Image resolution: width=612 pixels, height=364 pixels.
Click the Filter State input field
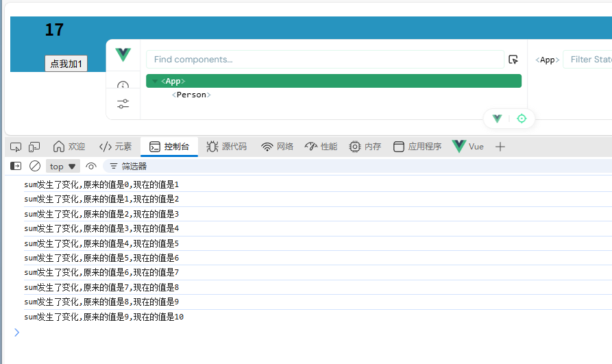tap(588, 60)
